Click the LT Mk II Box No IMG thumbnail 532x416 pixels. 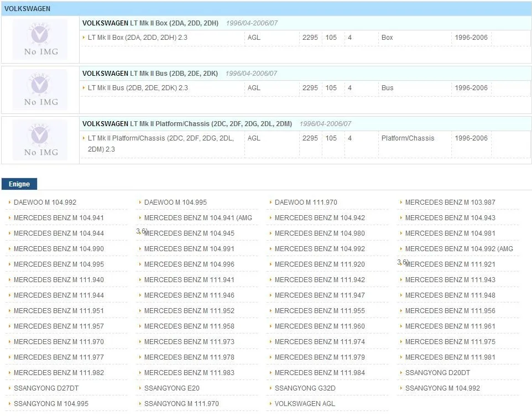pos(40,39)
